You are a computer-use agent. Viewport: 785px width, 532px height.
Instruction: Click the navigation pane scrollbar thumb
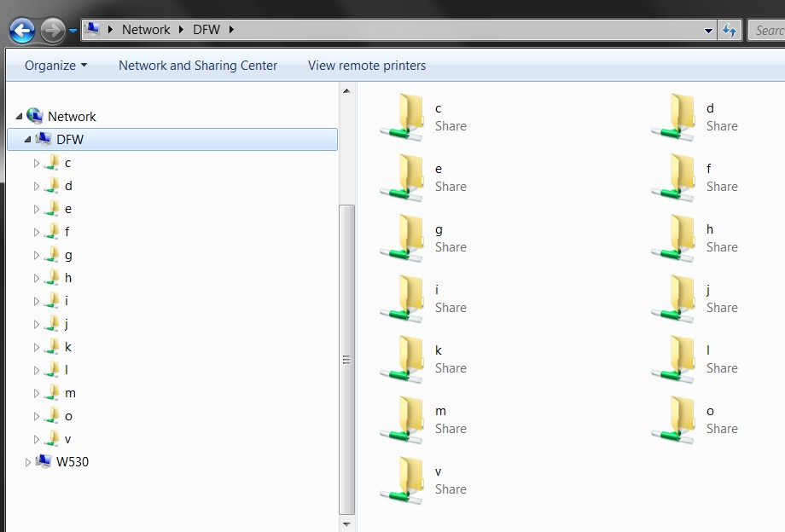(346, 360)
